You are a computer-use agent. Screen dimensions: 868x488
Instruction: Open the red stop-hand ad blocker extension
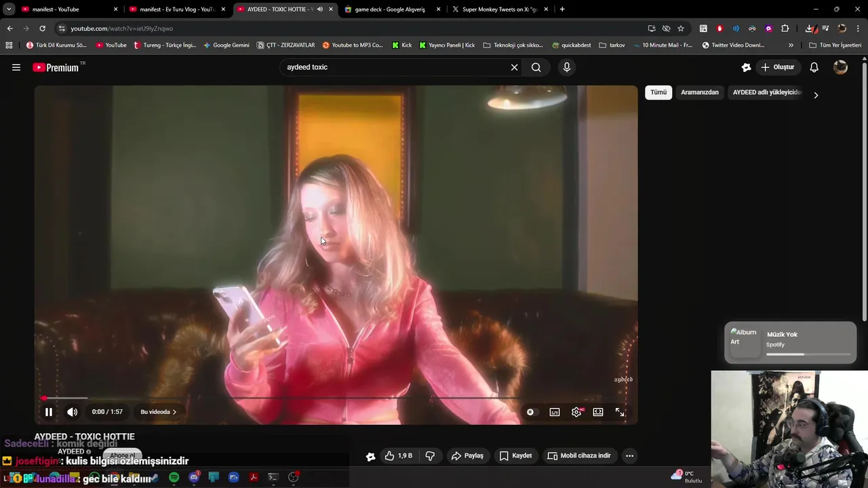[x=719, y=28]
